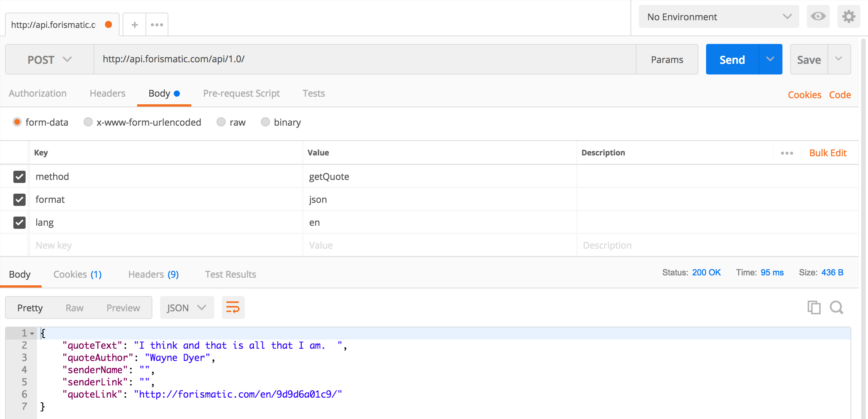Viewport: 868px width, 419px height.
Task: Select x-www-form-urlencoded body type
Action: (x=88, y=122)
